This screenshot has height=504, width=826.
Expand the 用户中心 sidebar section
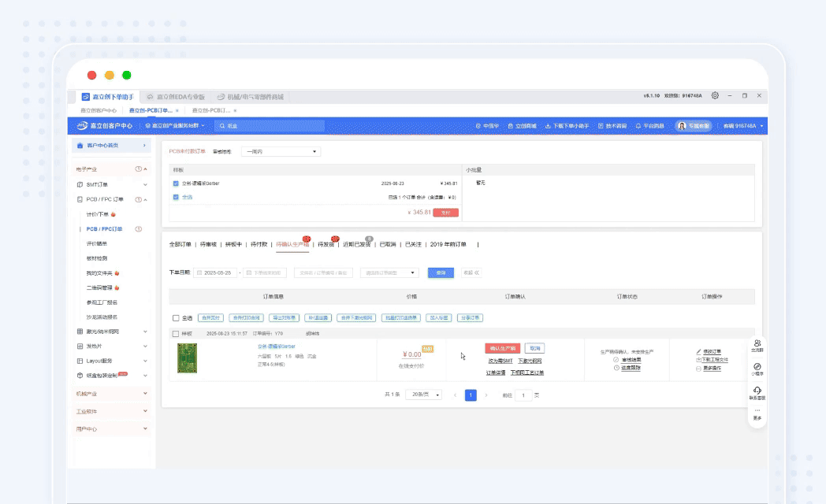[145, 428]
